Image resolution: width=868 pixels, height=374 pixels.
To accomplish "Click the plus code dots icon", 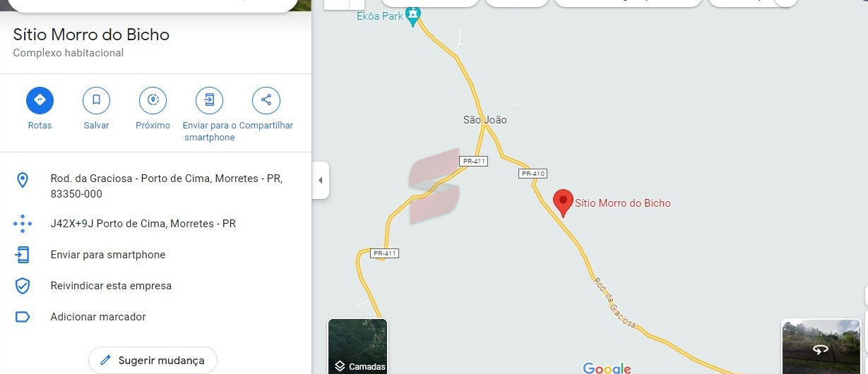I will [23, 224].
